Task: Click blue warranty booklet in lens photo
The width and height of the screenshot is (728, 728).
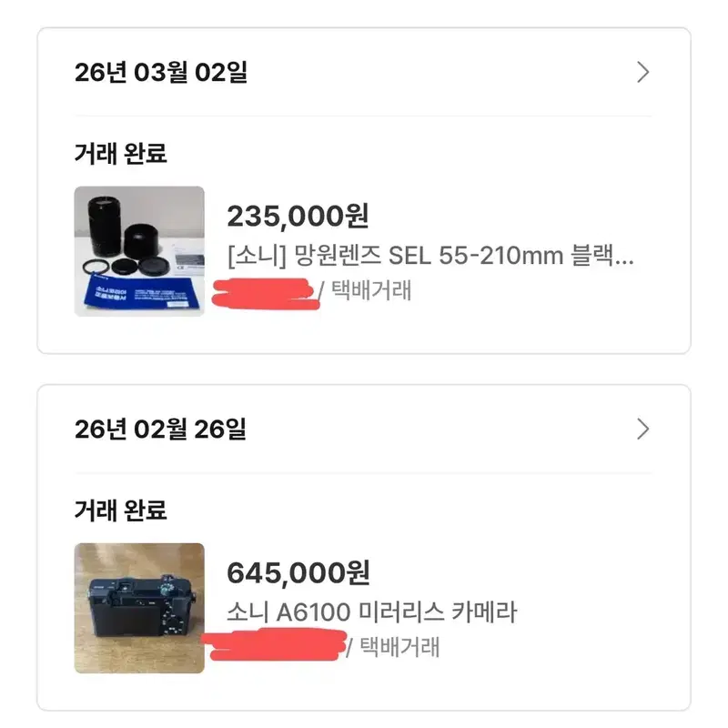Action: (143, 293)
